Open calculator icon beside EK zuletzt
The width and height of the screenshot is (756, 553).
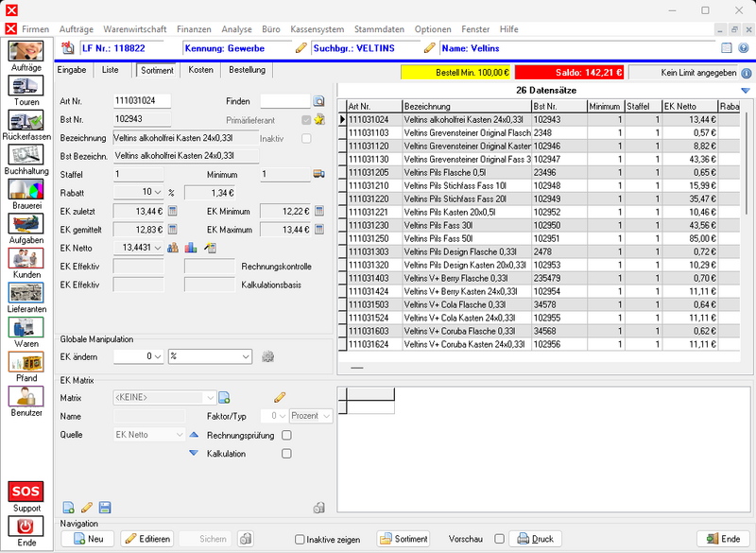(173, 211)
